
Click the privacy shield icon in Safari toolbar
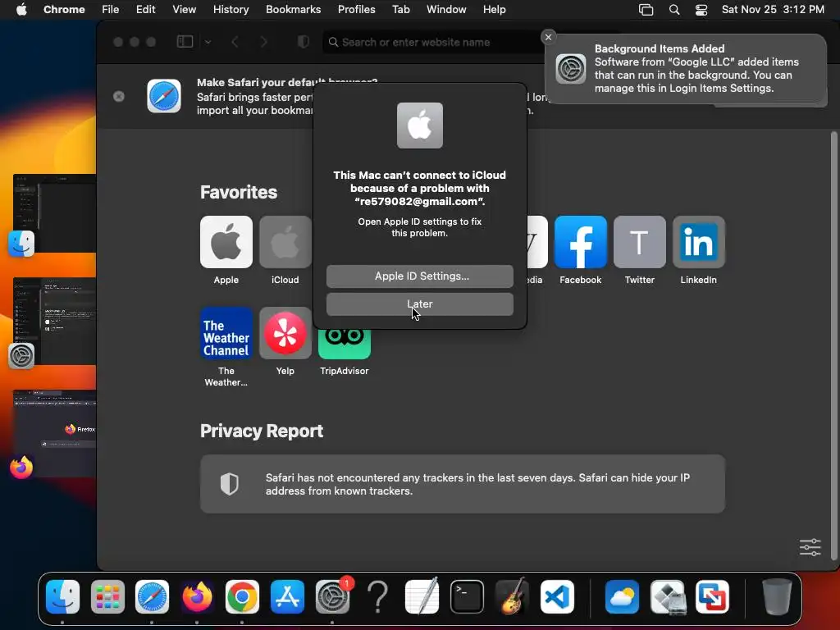pyautogui.click(x=304, y=42)
